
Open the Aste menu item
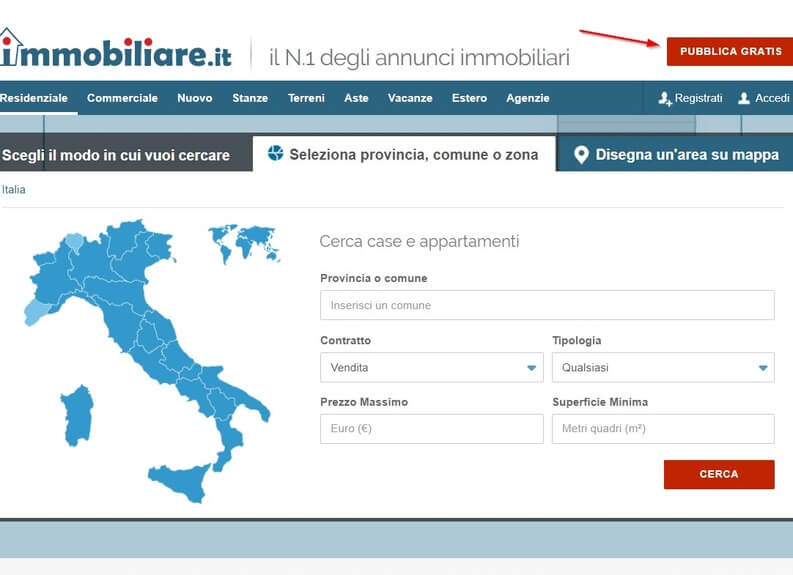click(356, 98)
